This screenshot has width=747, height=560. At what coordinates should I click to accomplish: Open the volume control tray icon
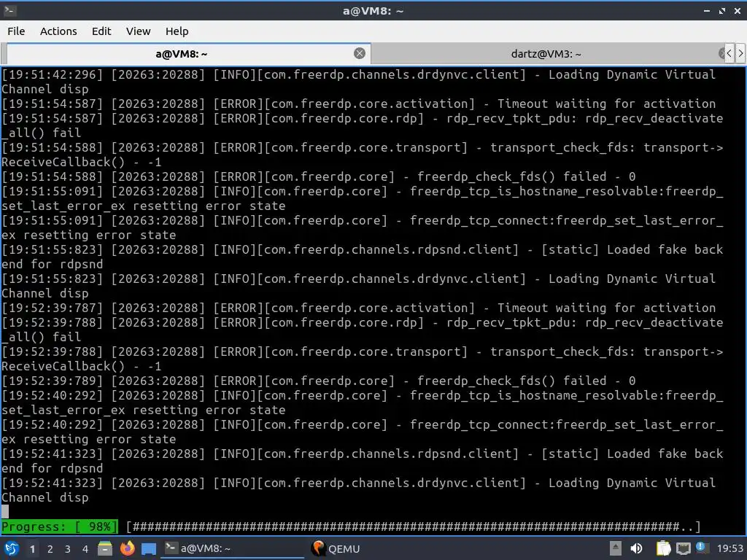(636, 548)
